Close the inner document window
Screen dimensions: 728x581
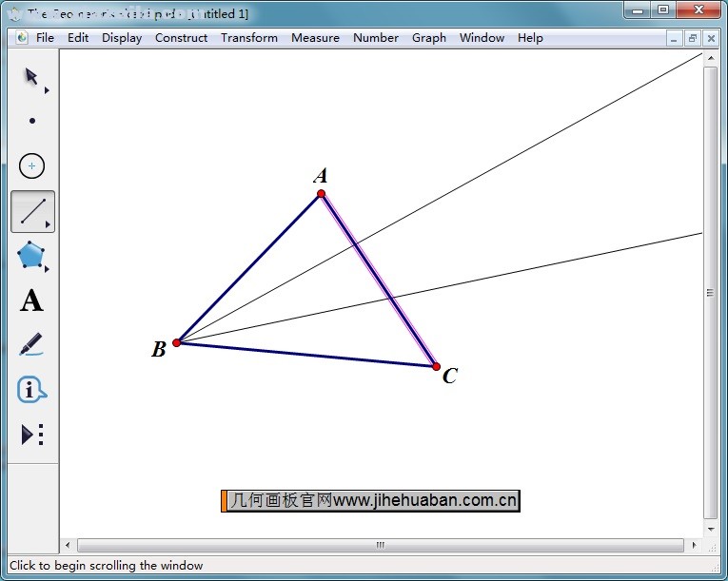[x=711, y=39]
